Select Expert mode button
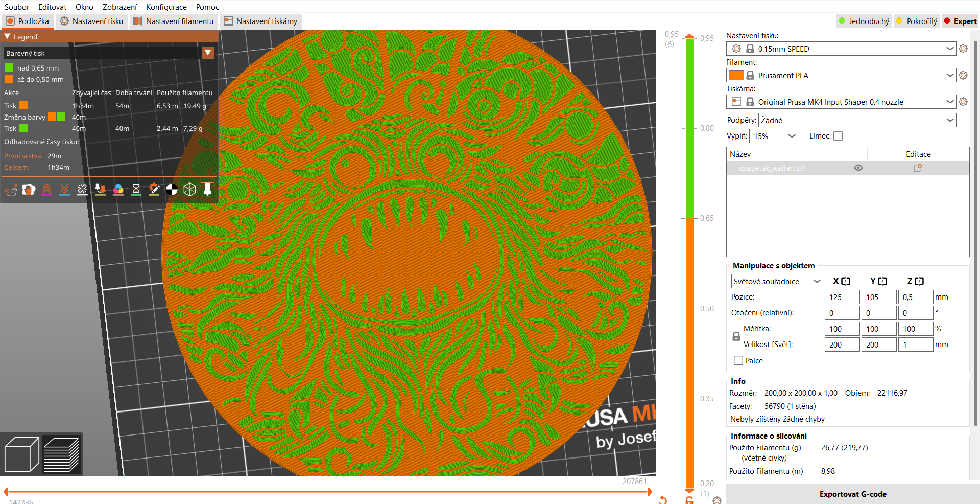The height and width of the screenshot is (504, 980). pyautogui.click(x=960, y=21)
